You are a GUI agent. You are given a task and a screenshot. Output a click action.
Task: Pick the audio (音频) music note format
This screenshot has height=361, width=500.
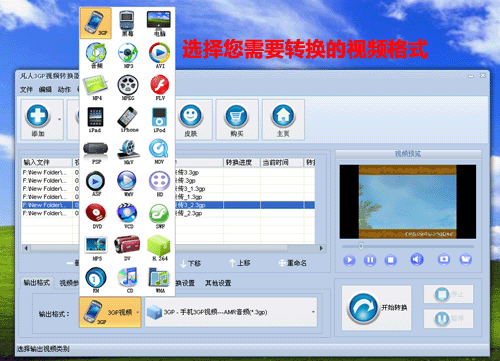coord(96,55)
